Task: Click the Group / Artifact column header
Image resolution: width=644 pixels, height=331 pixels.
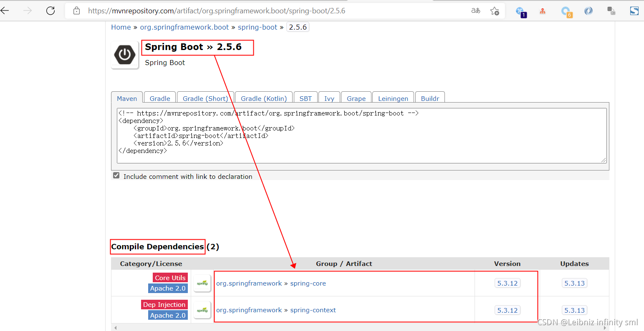Action: click(x=344, y=264)
